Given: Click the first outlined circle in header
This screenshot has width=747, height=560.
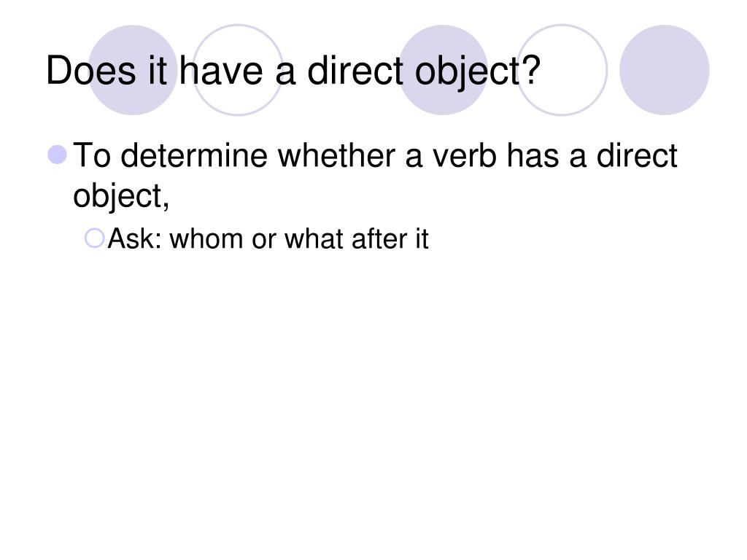Looking at the screenshot, I should click(238, 70).
